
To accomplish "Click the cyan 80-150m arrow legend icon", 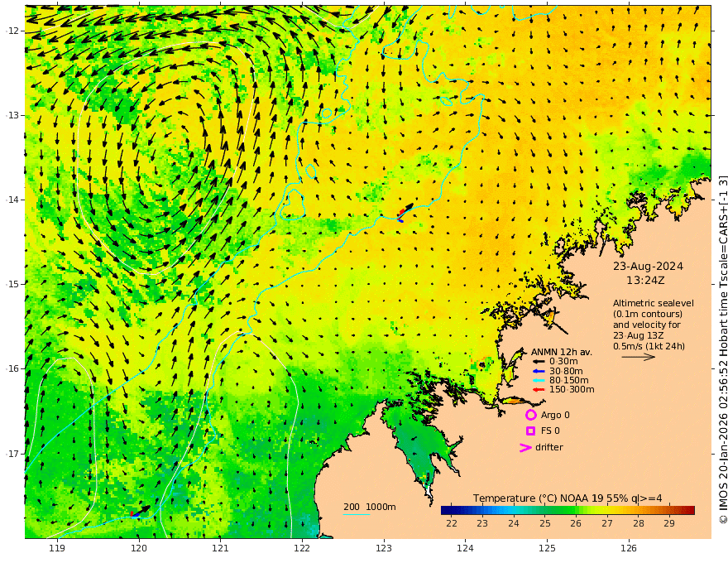I will [539, 381].
